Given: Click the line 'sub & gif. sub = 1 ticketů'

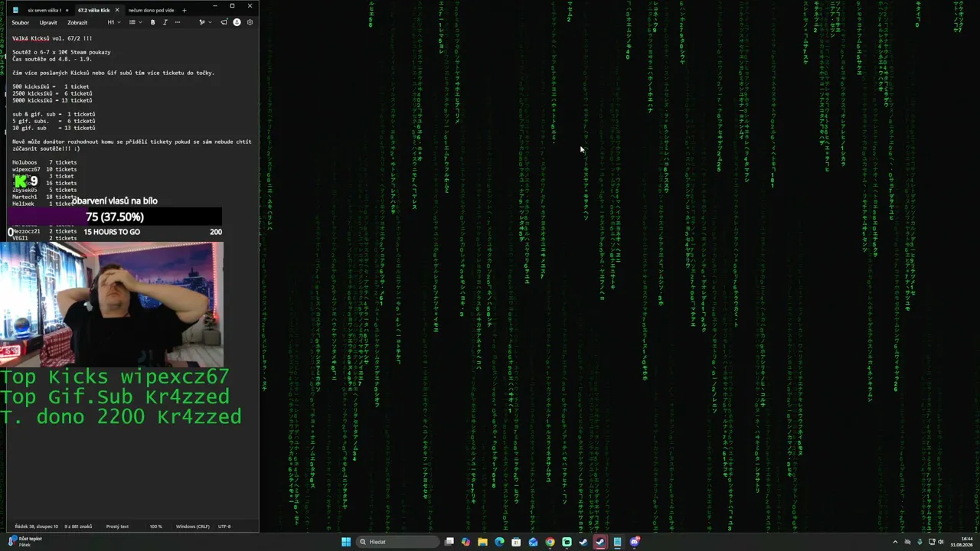Looking at the screenshot, I should 54,114.
